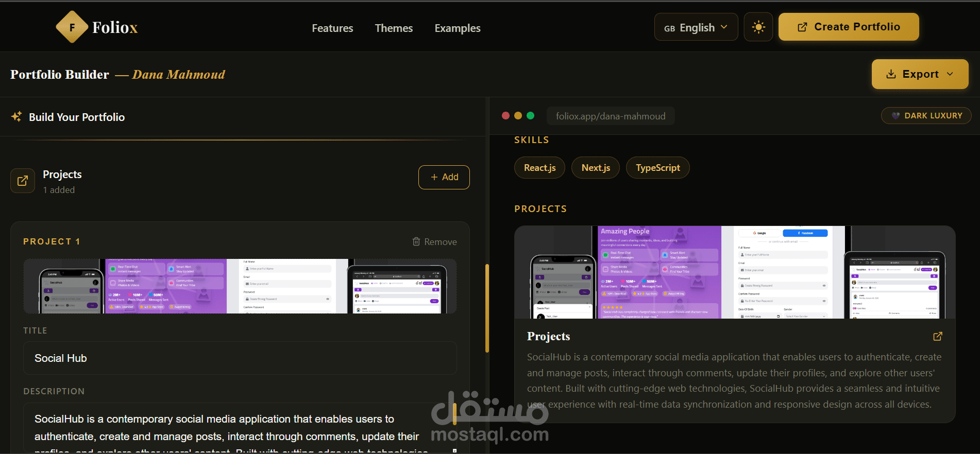This screenshot has width=980, height=454.
Task: Click the Title input field containing Social Hub
Action: coord(240,358)
